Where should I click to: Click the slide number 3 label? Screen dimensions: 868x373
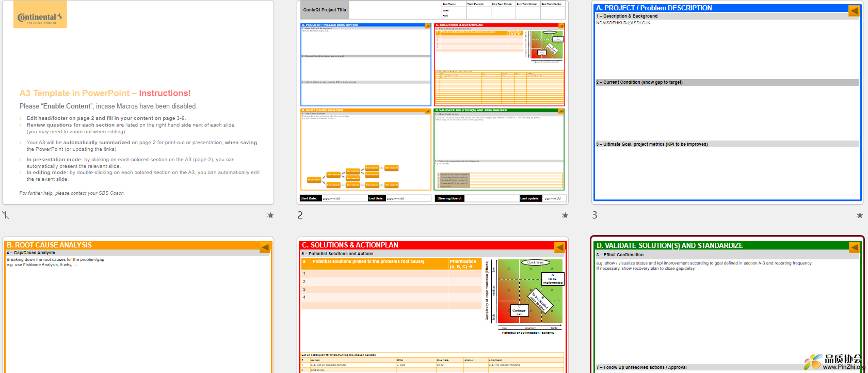(594, 215)
